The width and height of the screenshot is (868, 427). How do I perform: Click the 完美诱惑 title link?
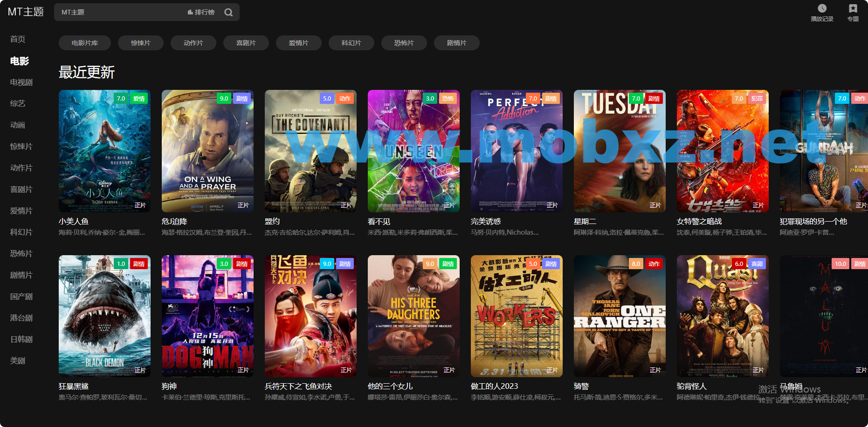486,222
